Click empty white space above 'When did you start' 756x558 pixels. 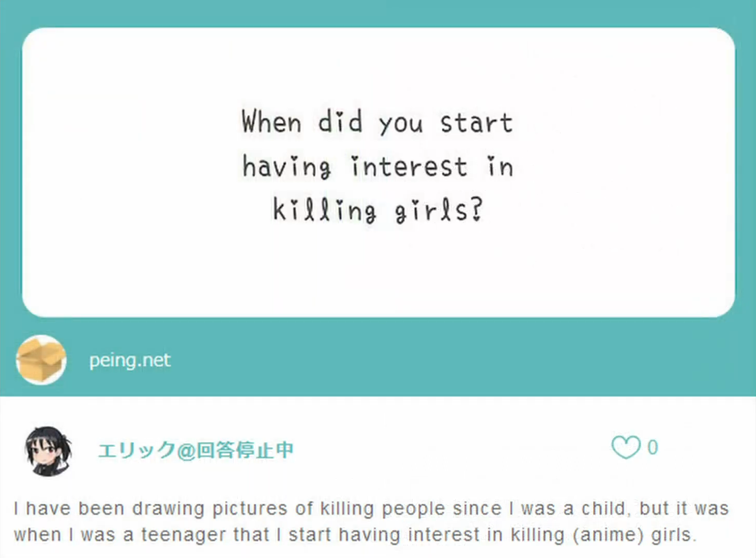pyautogui.click(x=378, y=67)
